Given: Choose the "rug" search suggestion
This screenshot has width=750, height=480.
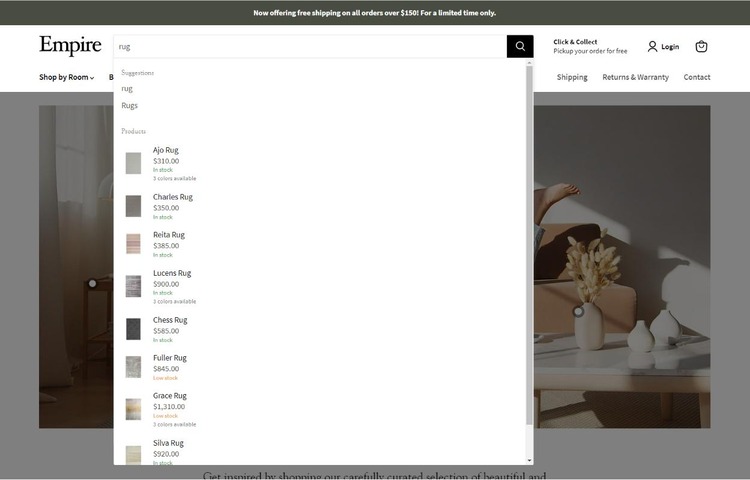Looking at the screenshot, I should [x=127, y=88].
